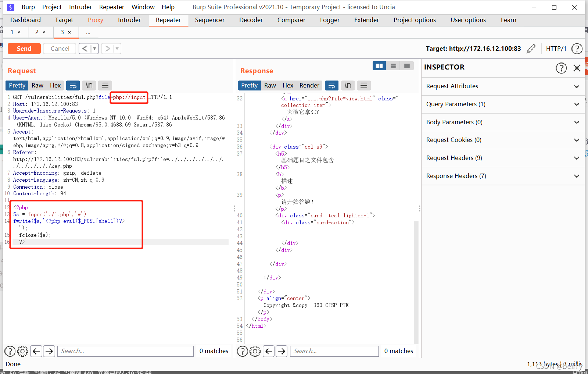Jump to next response search match
588x374 pixels.
click(x=282, y=351)
